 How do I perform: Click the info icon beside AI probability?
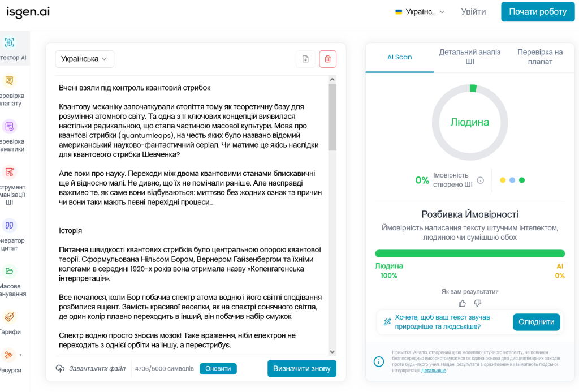481,180
